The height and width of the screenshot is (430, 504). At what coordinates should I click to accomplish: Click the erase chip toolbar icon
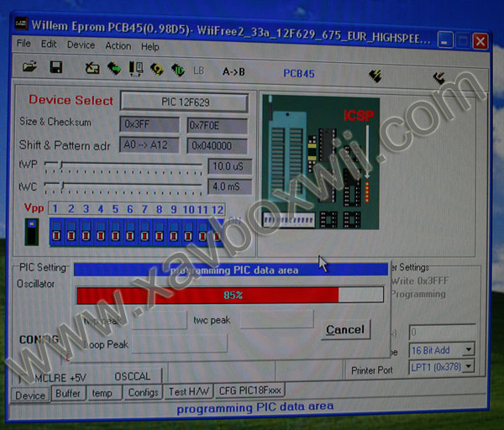[x=92, y=68]
